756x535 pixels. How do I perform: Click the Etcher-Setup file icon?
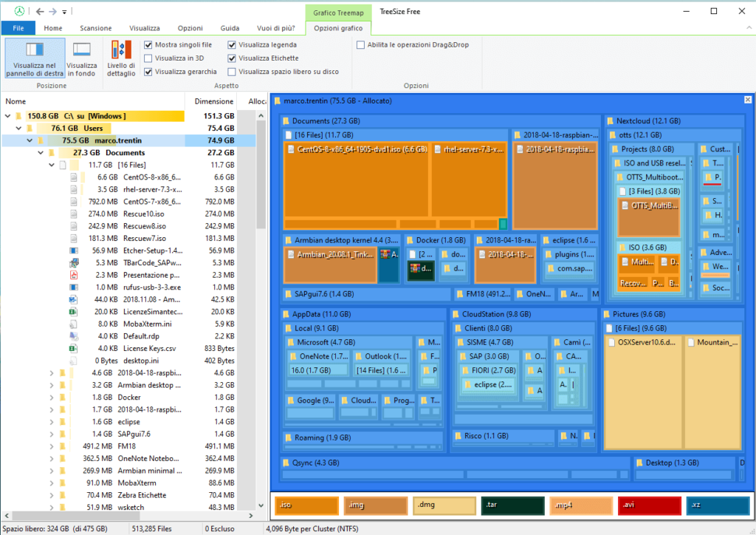point(74,251)
